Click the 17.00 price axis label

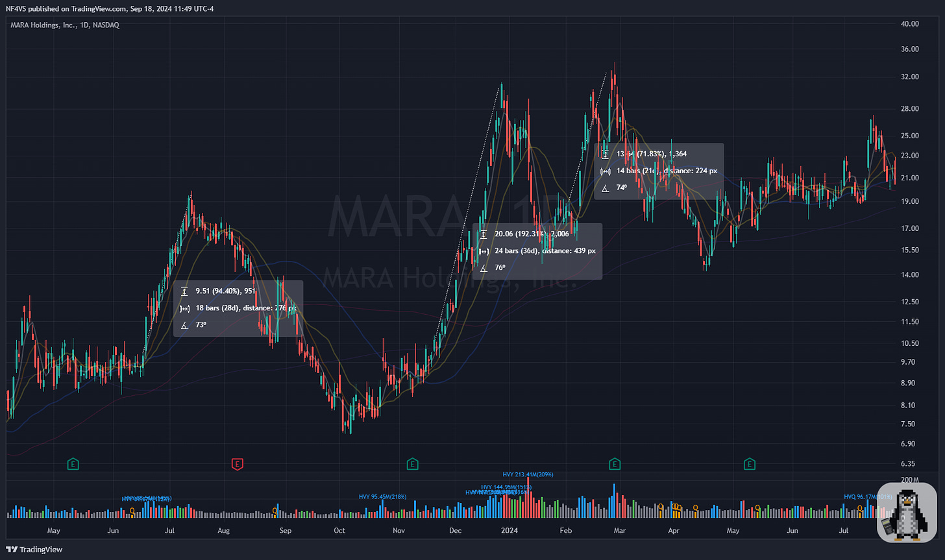(911, 228)
